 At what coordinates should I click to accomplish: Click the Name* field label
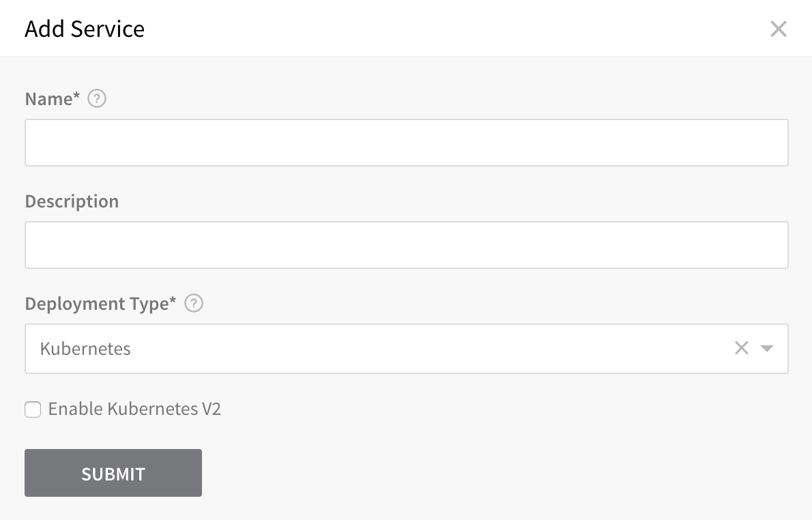point(53,98)
